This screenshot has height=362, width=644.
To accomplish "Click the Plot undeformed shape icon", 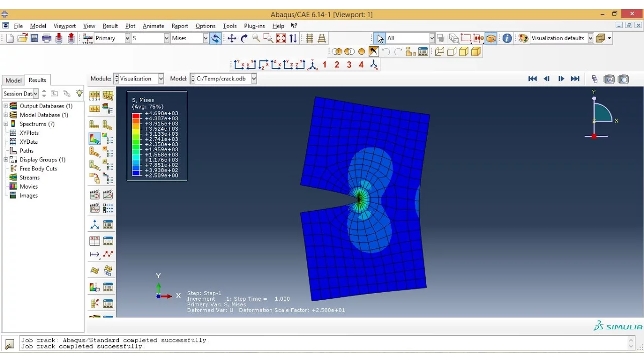I will (x=95, y=125).
